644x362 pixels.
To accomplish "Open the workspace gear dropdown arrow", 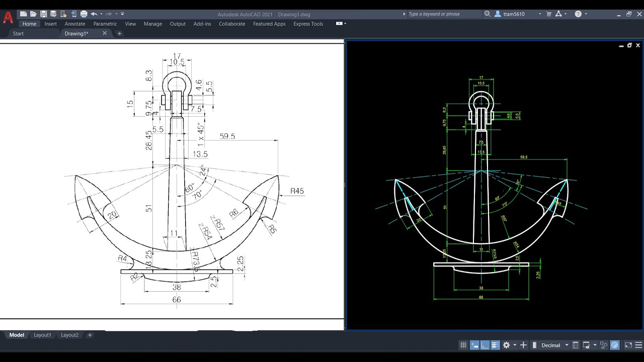I will 515,345.
